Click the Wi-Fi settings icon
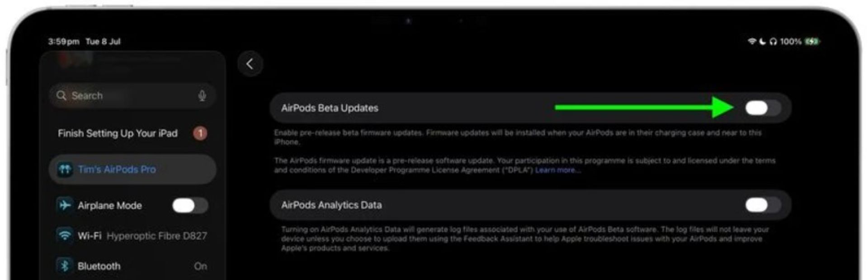 pyautogui.click(x=65, y=236)
